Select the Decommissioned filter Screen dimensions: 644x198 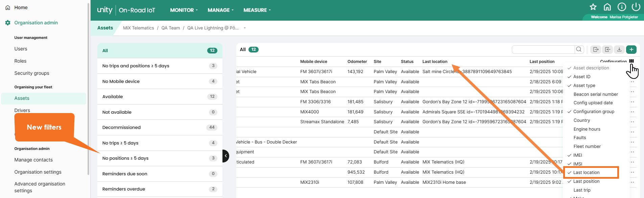(x=160, y=128)
